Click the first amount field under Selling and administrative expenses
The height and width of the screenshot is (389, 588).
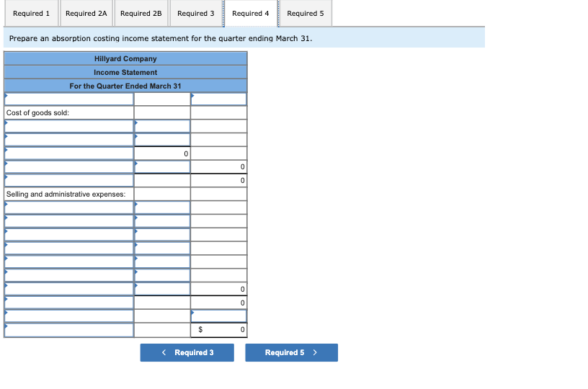(162, 207)
